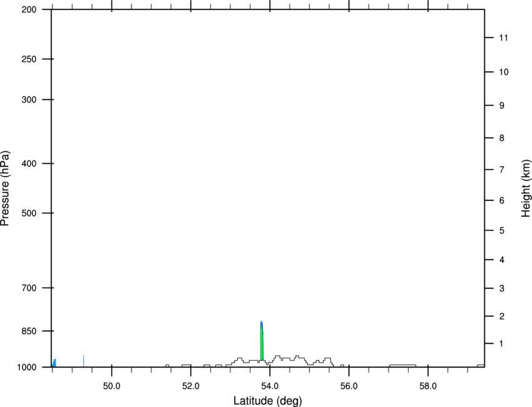Click the blue patch at plot's left edge

(x=54, y=363)
